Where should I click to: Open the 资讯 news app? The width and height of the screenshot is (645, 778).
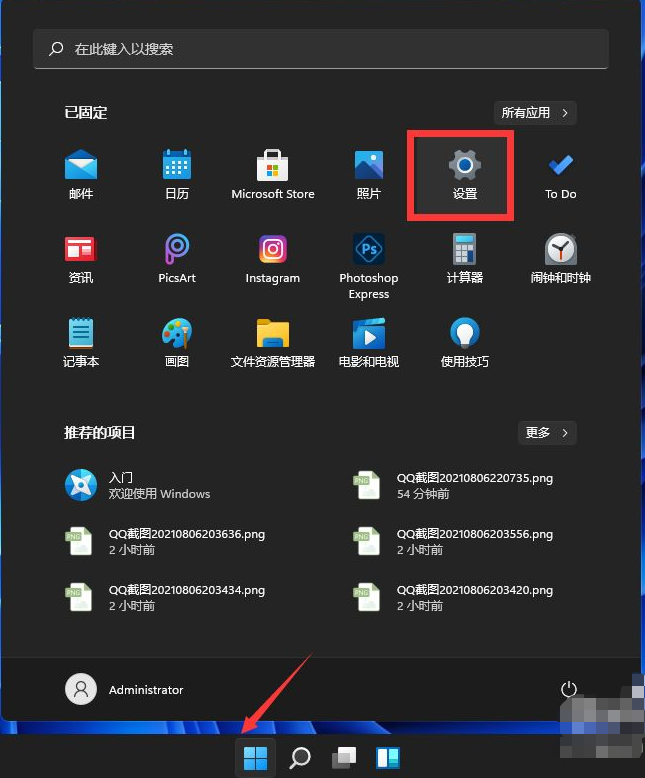[x=81, y=259]
